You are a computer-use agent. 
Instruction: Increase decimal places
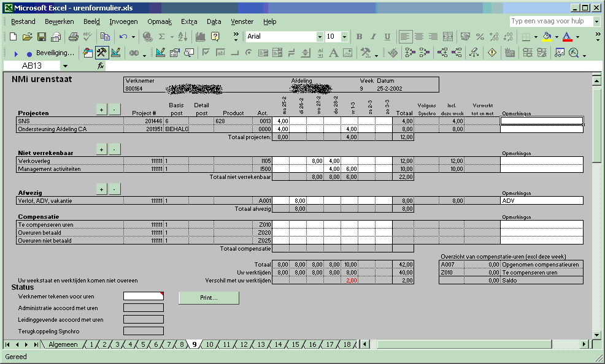pos(494,37)
